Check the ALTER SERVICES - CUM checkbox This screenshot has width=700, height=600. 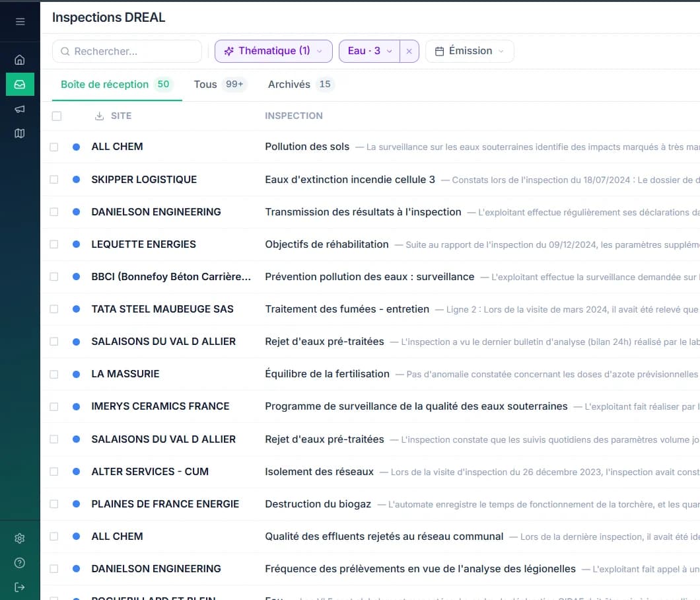click(x=54, y=472)
